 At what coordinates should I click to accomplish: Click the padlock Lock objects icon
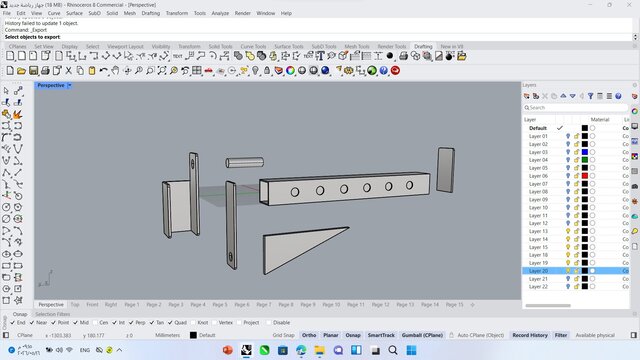tap(267, 71)
